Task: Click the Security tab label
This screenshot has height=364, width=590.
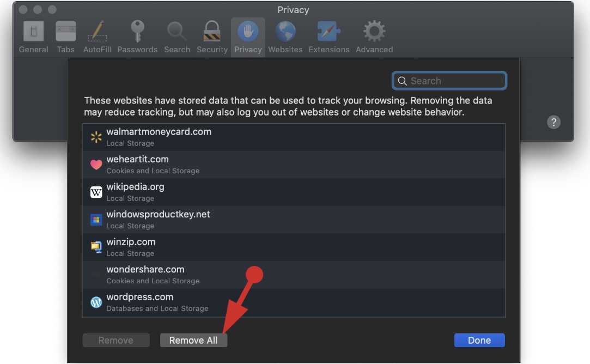Action: pyautogui.click(x=212, y=50)
